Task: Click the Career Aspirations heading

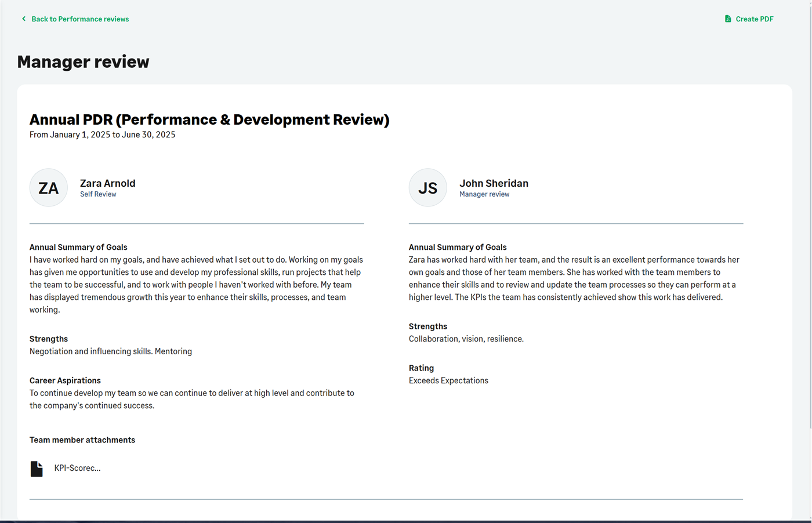Action: [x=65, y=381]
